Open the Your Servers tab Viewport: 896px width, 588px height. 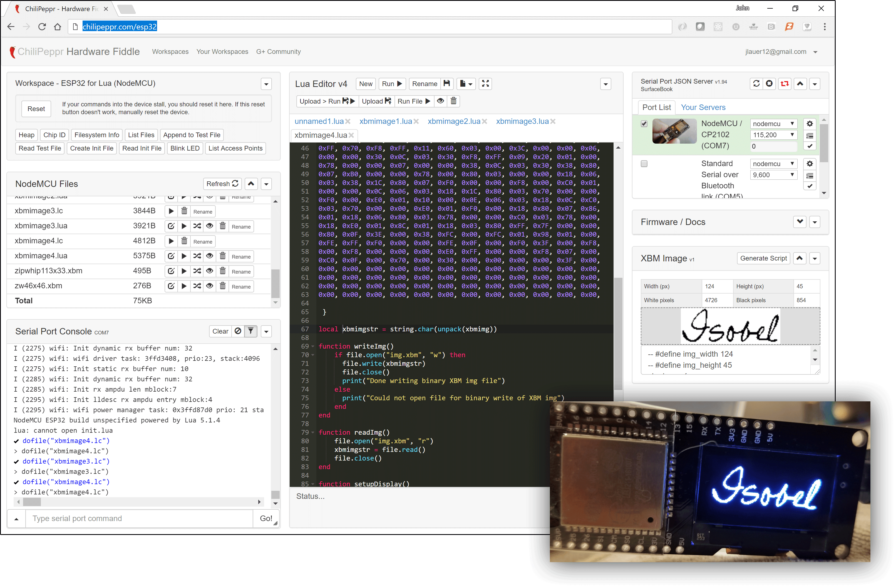click(x=703, y=107)
